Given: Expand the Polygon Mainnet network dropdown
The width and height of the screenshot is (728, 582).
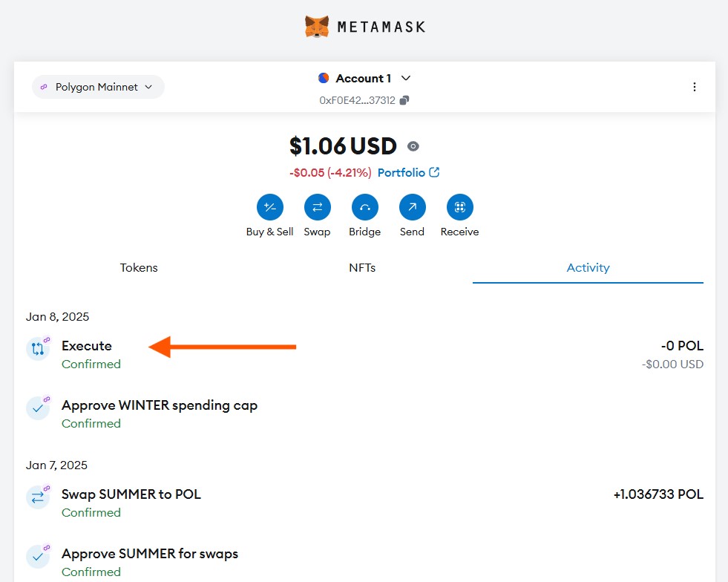Looking at the screenshot, I should point(98,87).
